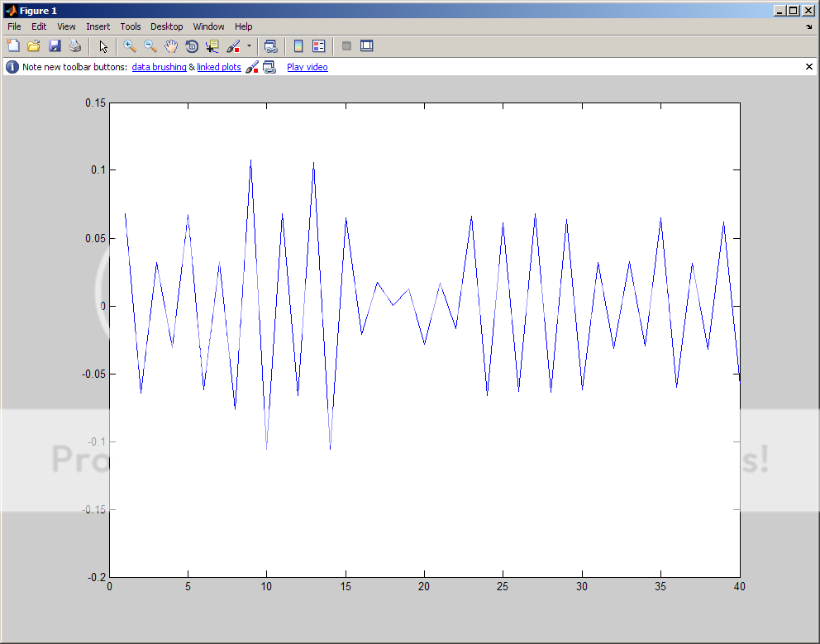Image resolution: width=820 pixels, height=644 pixels.
Task: Select the Zoom In magnifier tool
Action: 130,46
